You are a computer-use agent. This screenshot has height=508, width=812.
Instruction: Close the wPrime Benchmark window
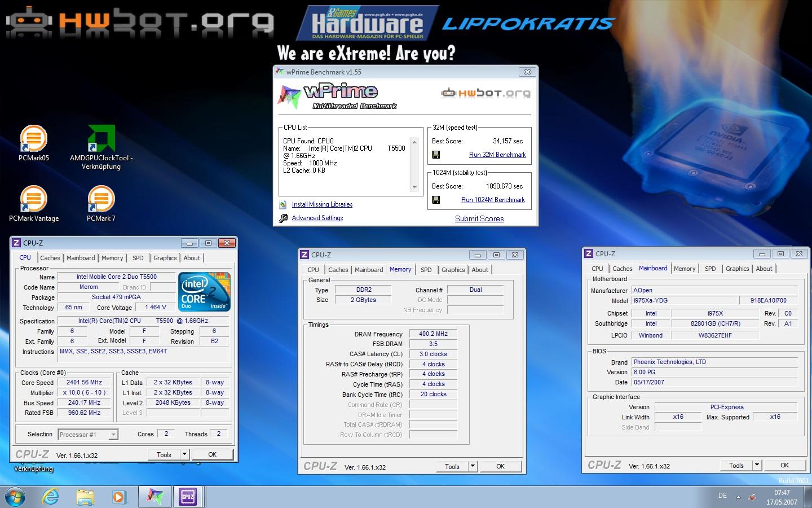[x=527, y=72]
